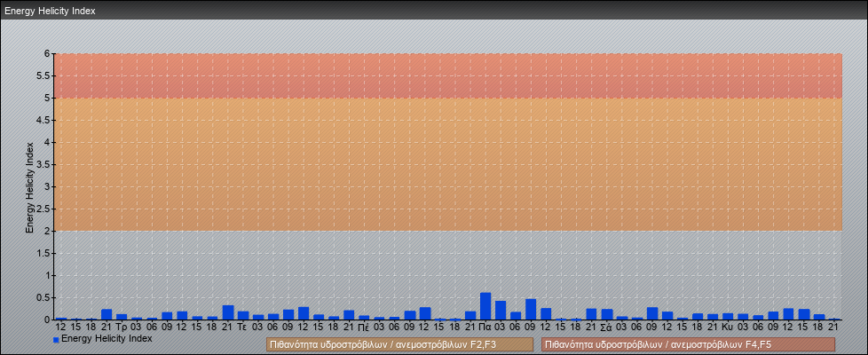Click the bar above the Πέ day label
The image size is (868, 355).
[364, 318]
